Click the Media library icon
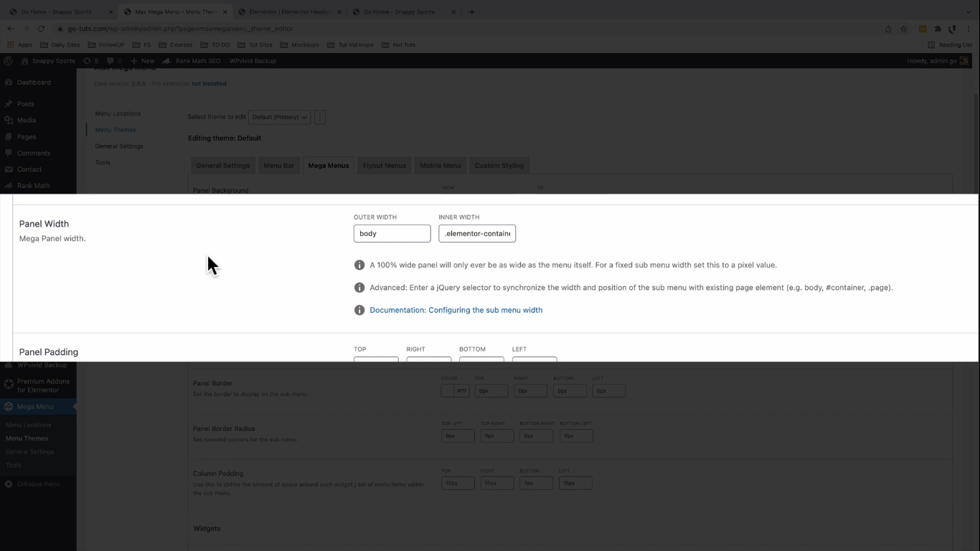Image resolution: width=980 pixels, height=551 pixels. [x=9, y=121]
